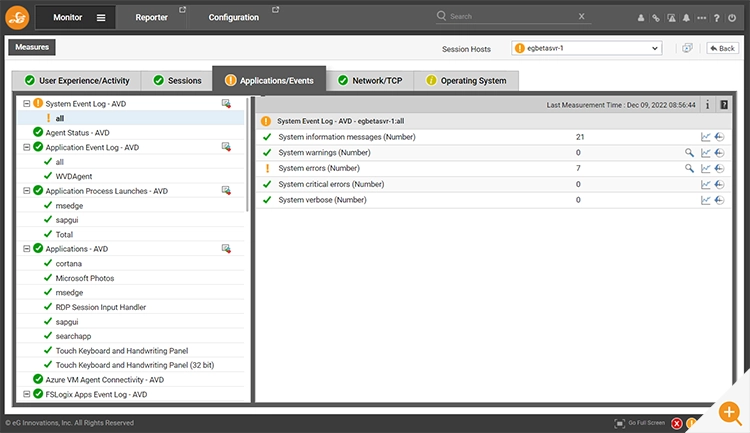View graph for System critical errors

(x=706, y=184)
